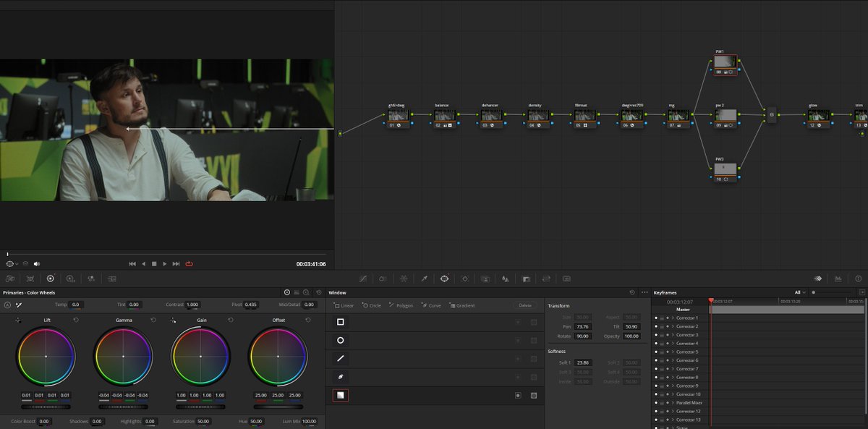Open the Tracker palette
Viewport: 868px width, 429px height.
464,279
